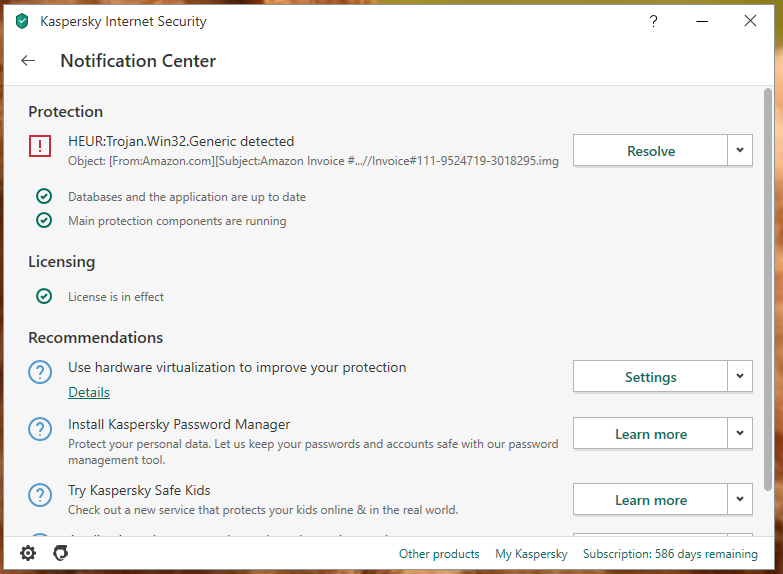
Task: Click 'Use hardware virtualization to improve your protection'
Action: coord(237,367)
